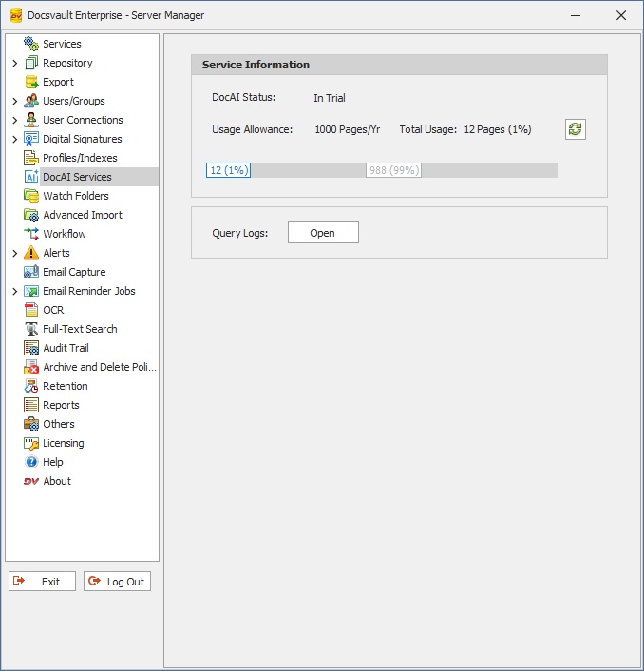Viewport: 644px width, 671px height.
Task: Click the Retention icon
Action: [x=30, y=386]
